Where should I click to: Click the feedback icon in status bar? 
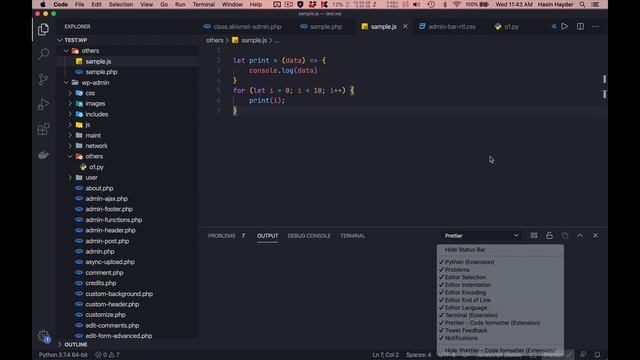[583, 355]
